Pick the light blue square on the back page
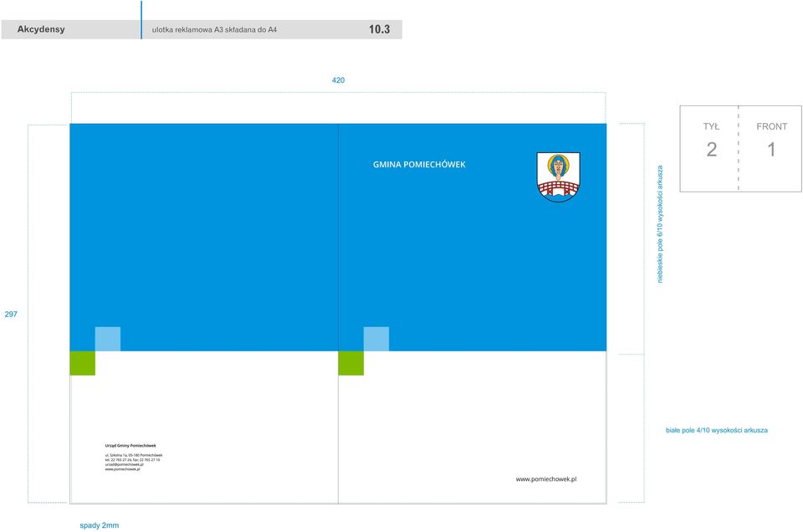The height and width of the screenshot is (532, 803). pyautogui.click(x=108, y=339)
